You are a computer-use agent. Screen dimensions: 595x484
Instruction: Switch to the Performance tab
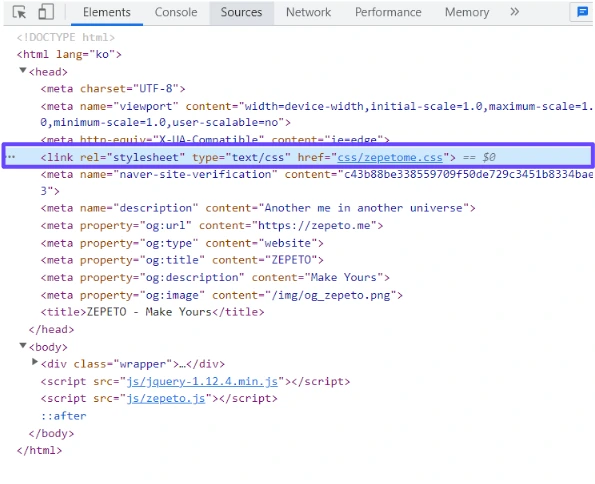pos(388,12)
